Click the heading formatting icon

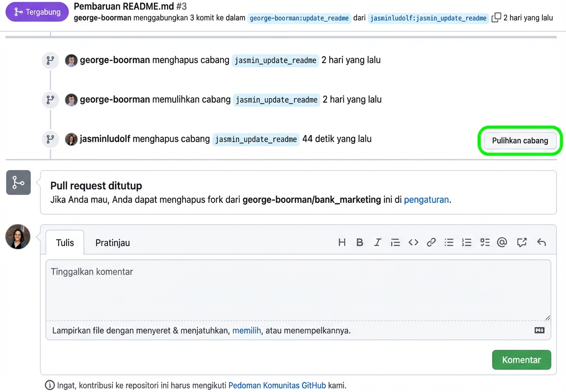tap(342, 242)
